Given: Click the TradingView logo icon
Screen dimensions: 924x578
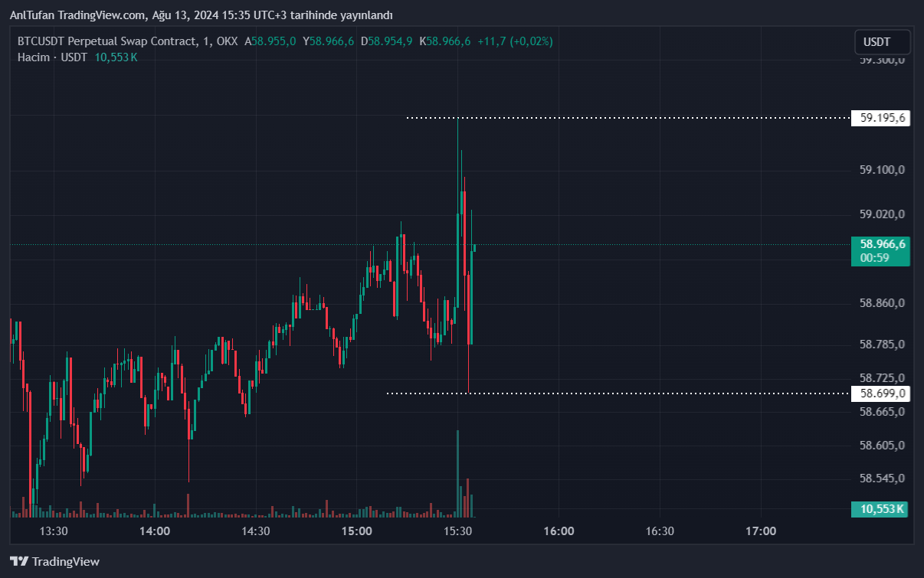Looking at the screenshot, I should tap(19, 561).
